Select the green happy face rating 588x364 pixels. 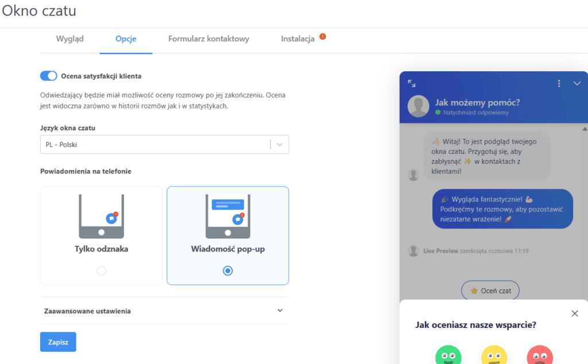448,356
